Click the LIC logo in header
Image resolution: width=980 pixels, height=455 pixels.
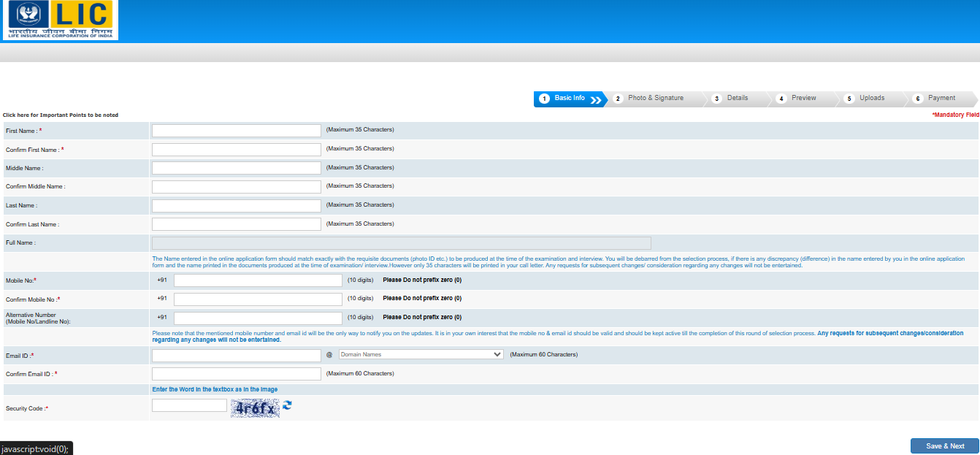pos(60,20)
